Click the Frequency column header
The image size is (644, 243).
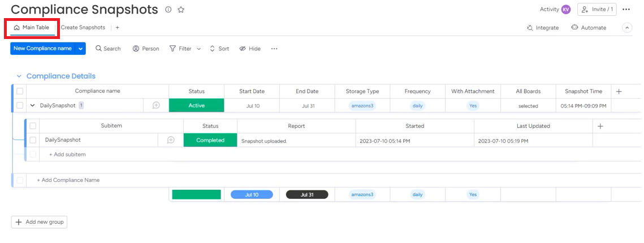click(417, 91)
